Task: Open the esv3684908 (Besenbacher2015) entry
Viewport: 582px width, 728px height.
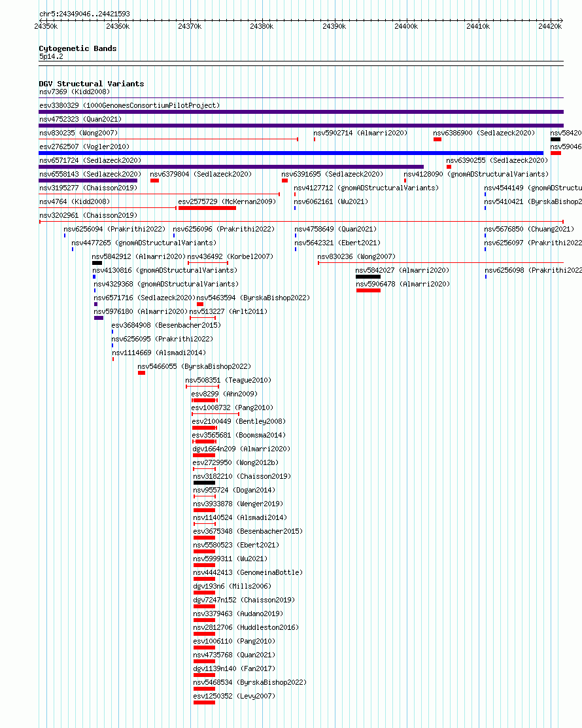Action: [166, 326]
